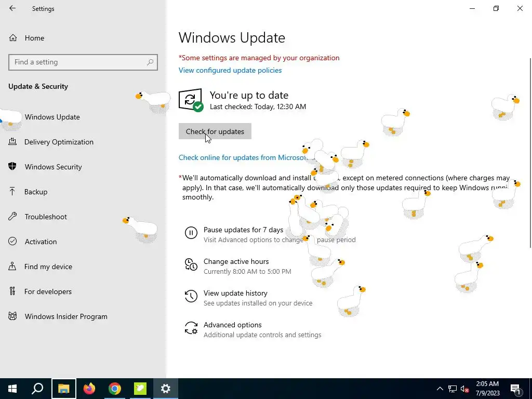Screen dimensions: 532x399
Task: Click the Windows Insider cat icon
Action: tap(12, 316)
